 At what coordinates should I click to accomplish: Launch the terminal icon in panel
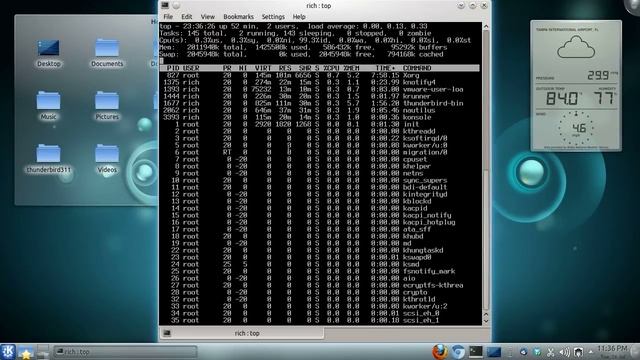(x=476, y=352)
